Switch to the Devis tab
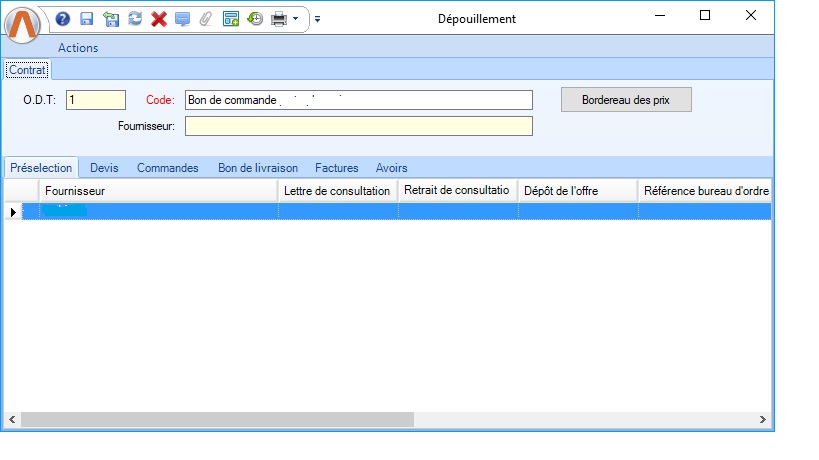 (104, 168)
